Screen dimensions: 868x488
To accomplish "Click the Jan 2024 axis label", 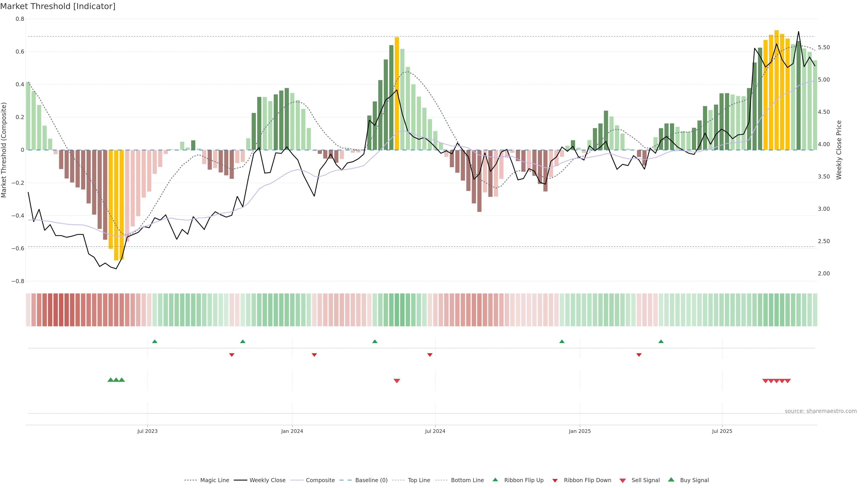I will (292, 431).
